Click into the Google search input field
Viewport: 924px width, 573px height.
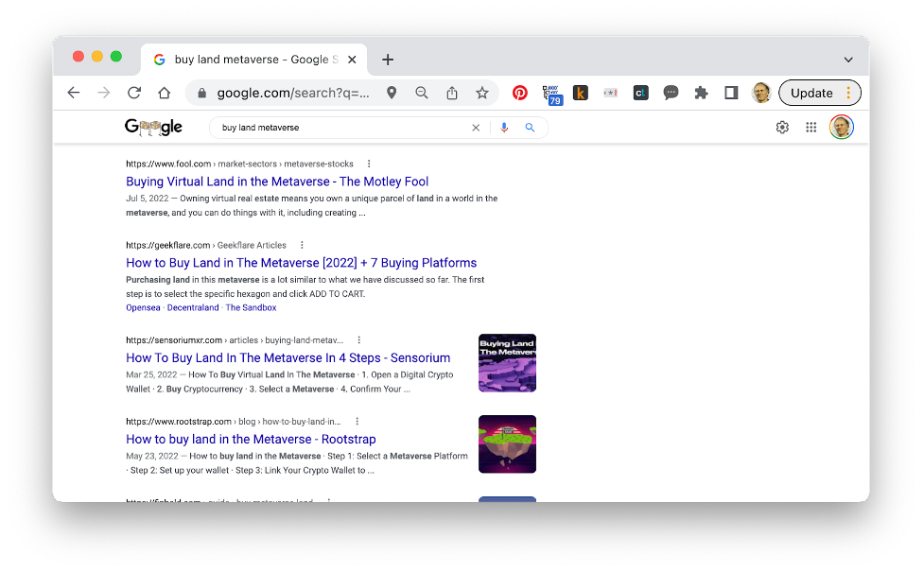340,128
